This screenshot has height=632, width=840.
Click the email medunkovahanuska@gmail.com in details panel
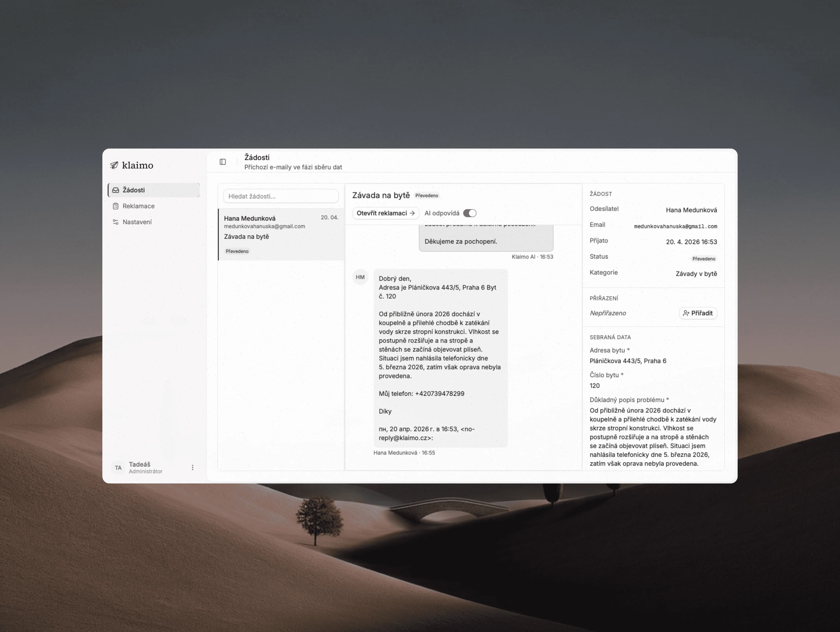(x=675, y=226)
